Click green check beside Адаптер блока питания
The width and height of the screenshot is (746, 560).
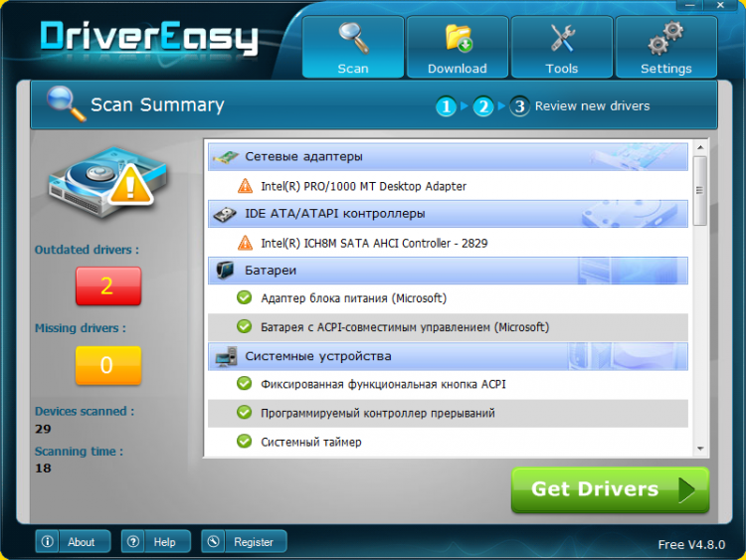click(x=245, y=297)
